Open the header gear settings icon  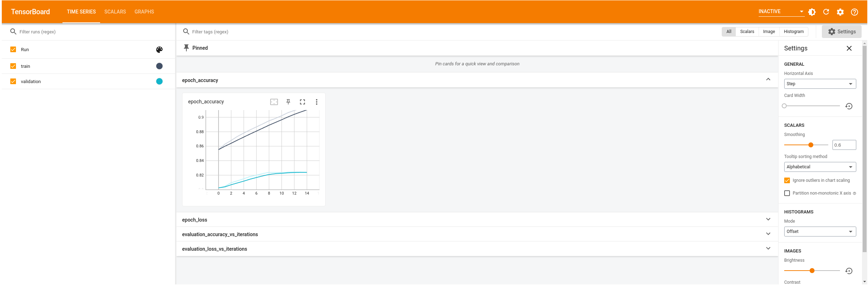tap(840, 12)
